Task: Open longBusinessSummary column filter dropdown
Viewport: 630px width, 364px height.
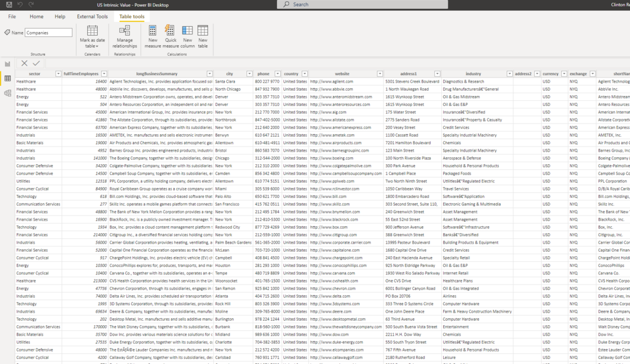Action: click(209, 73)
